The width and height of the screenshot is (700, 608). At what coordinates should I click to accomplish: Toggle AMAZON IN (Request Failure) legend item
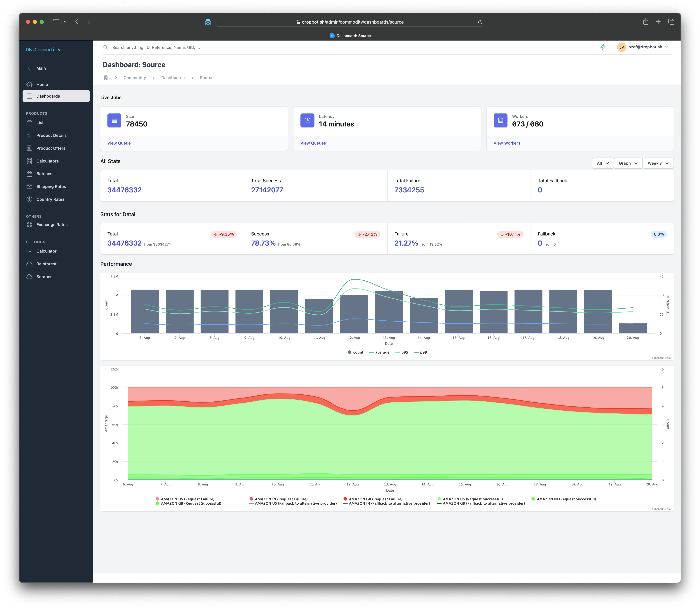click(x=278, y=499)
